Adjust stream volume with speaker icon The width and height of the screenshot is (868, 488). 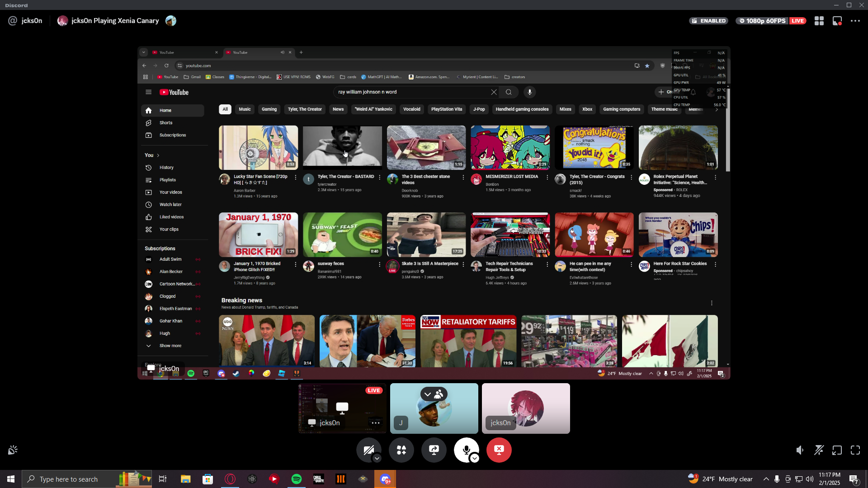[800, 450]
